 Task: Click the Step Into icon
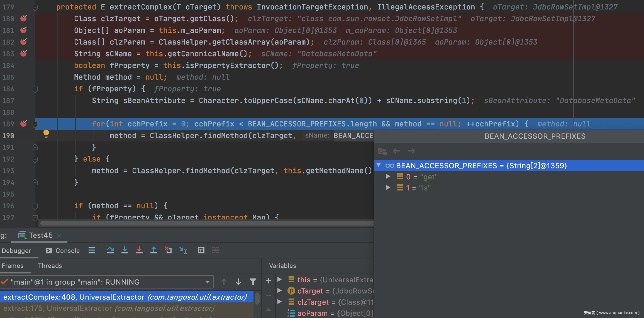click(x=125, y=250)
